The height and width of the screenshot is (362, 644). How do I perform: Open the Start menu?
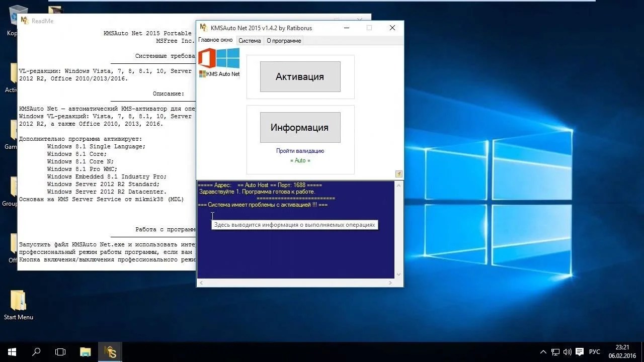11,351
